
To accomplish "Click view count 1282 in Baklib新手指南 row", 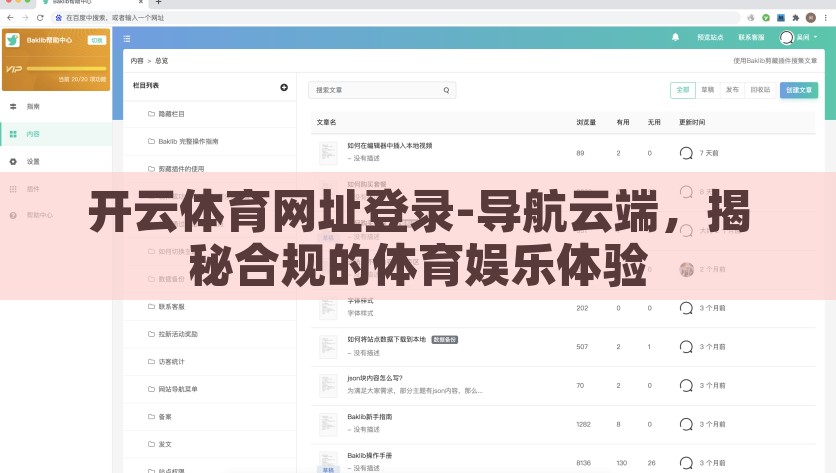I will (x=583, y=424).
